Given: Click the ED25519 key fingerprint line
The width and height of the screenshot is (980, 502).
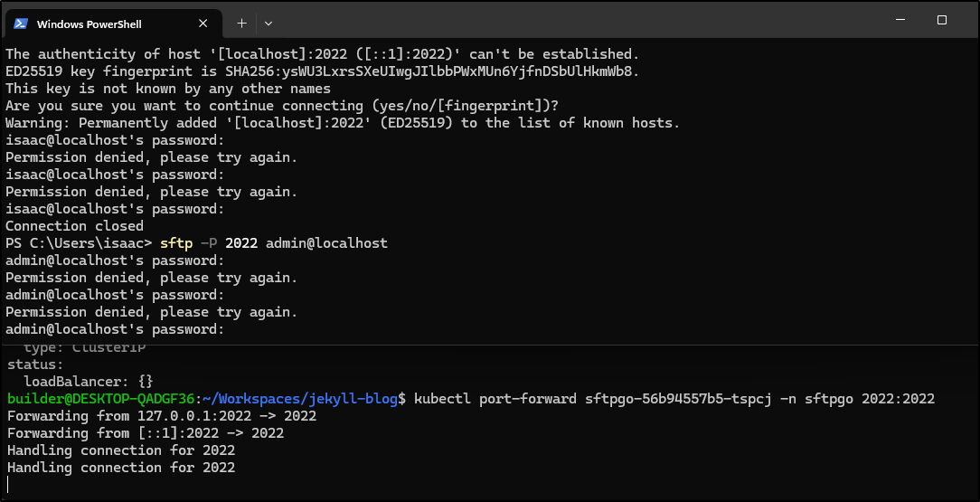Looking at the screenshot, I should [x=323, y=71].
